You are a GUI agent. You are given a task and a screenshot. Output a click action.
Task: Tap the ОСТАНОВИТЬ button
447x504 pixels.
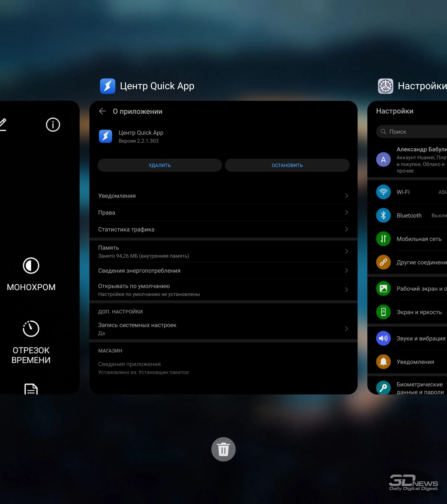(287, 165)
